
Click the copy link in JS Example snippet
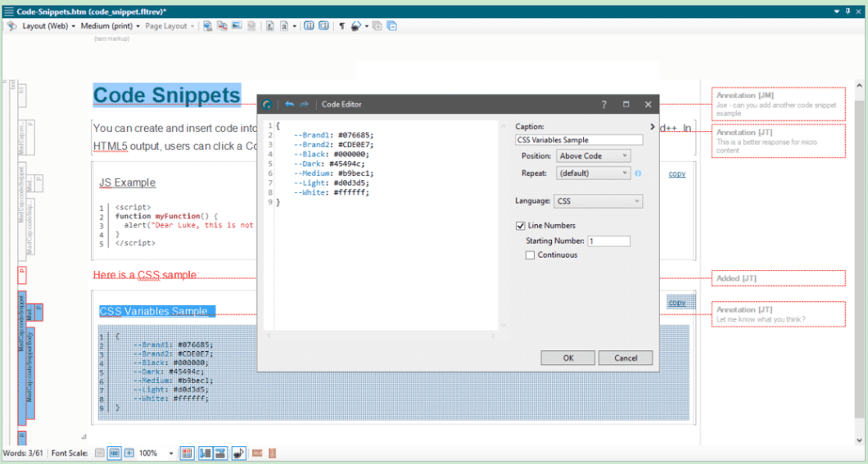[676, 173]
